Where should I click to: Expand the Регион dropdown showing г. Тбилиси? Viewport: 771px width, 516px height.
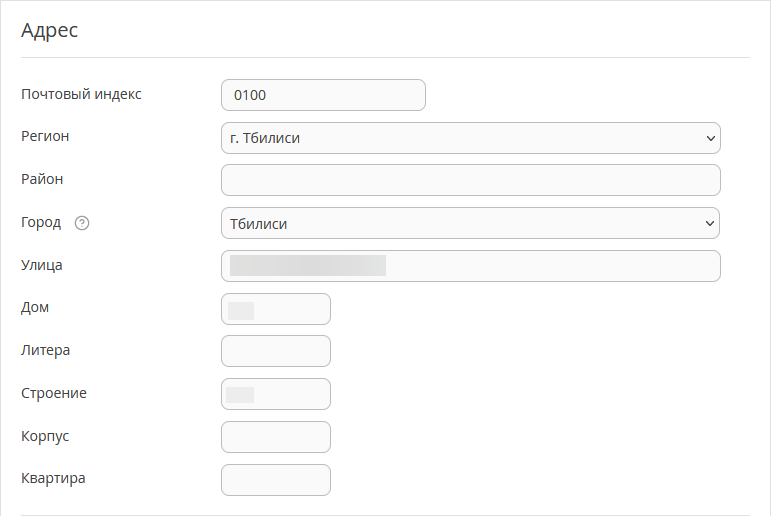click(x=471, y=138)
